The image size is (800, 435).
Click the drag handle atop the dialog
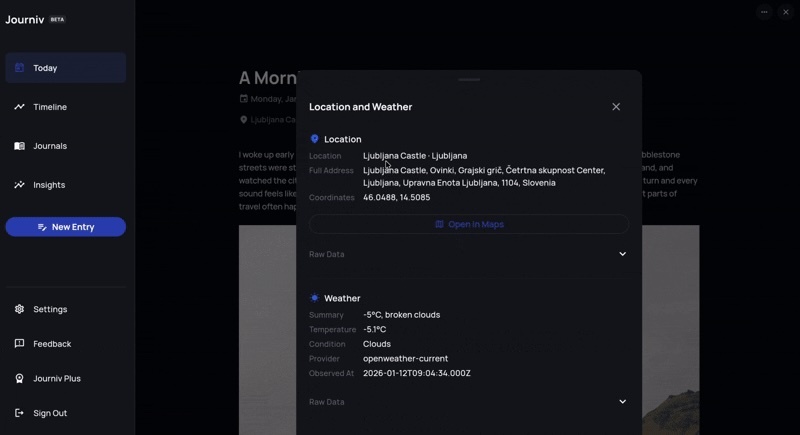coord(469,79)
